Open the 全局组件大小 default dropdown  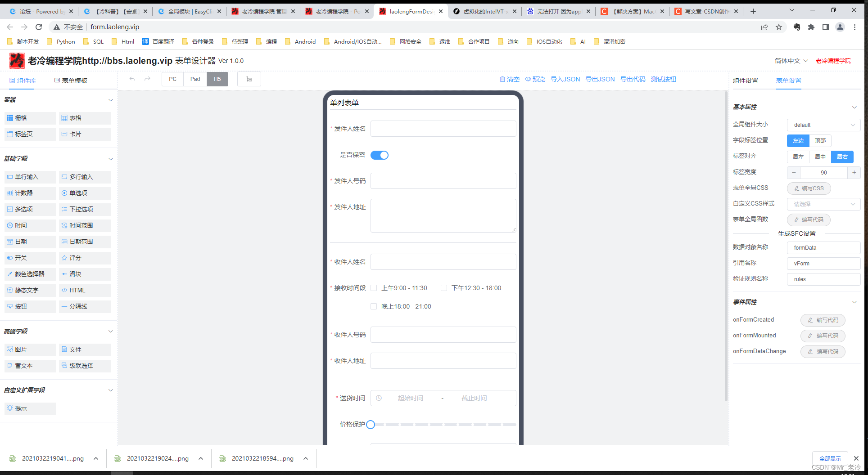tap(823, 125)
